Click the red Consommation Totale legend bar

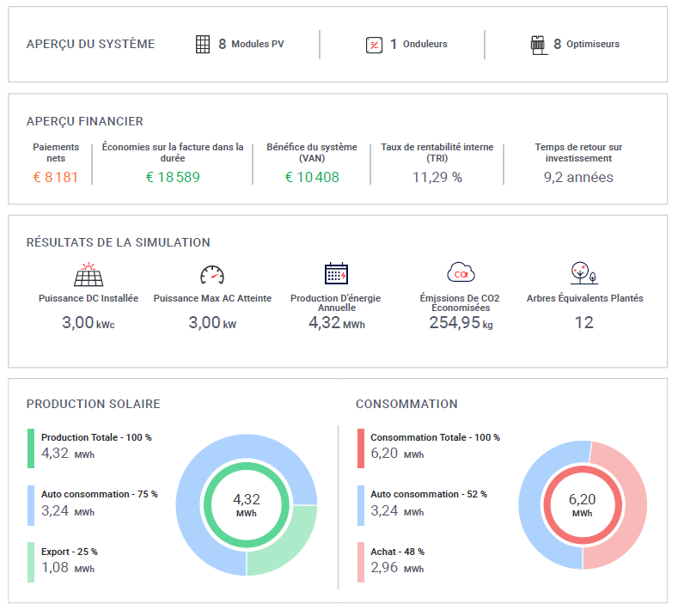click(x=360, y=448)
